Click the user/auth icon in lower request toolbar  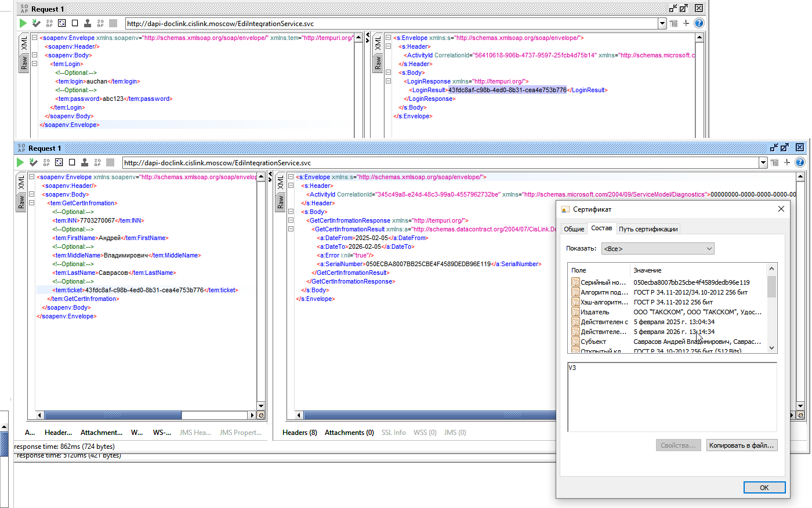[x=85, y=162]
